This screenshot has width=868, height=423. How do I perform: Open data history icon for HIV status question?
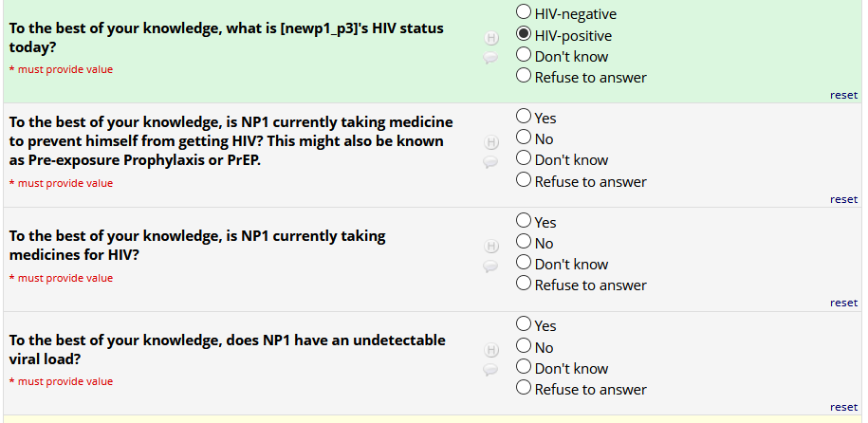pyautogui.click(x=491, y=39)
